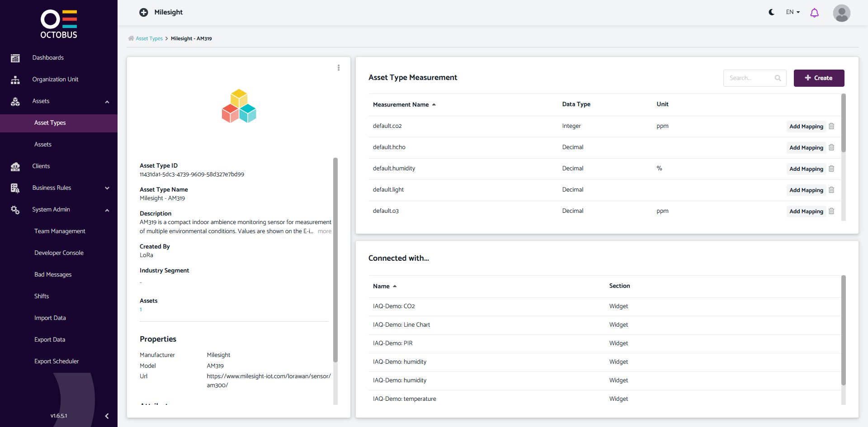Expand the Business Rules section

(107, 188)
